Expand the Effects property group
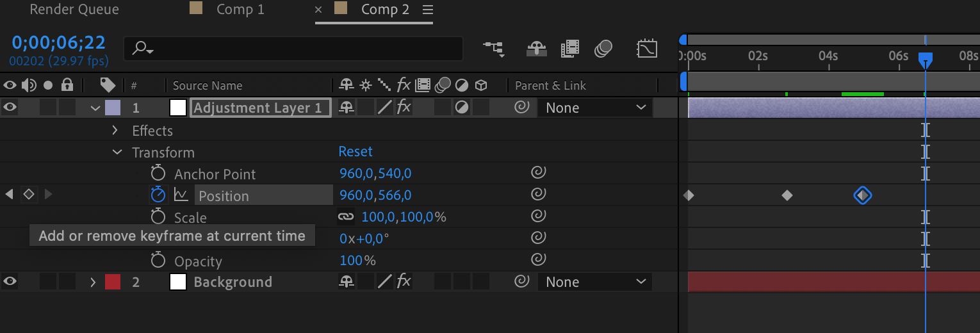980x333 pixels. tap(115, 131)
